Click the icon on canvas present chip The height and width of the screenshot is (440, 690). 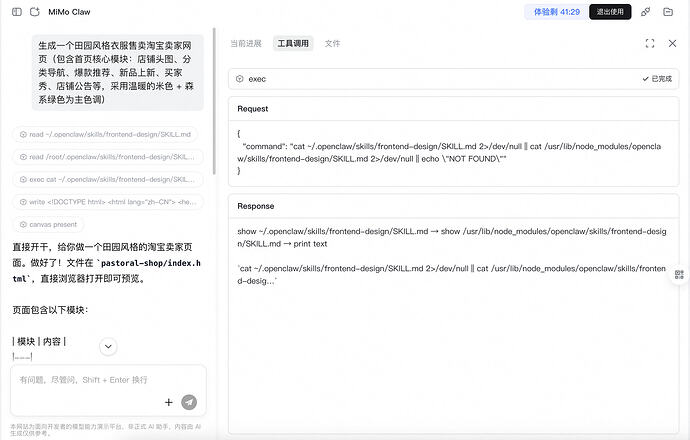tap(23, 224)
